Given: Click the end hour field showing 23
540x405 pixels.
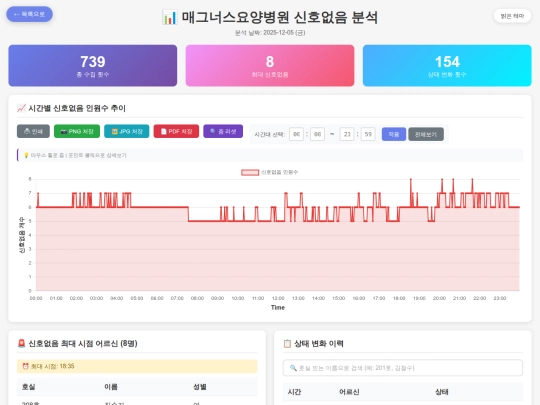Looking at the screenshot, I should pos(347,134).
